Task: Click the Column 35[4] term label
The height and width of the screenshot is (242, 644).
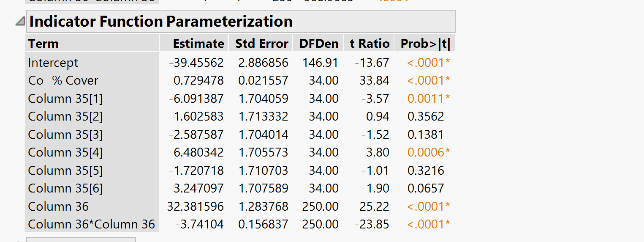Action: (65, 152)
